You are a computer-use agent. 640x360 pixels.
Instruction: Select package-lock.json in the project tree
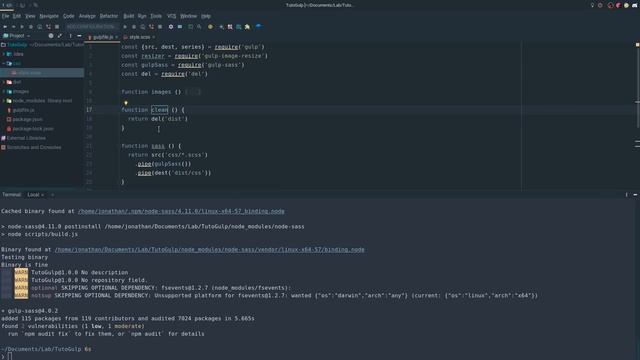coord(32,129)
